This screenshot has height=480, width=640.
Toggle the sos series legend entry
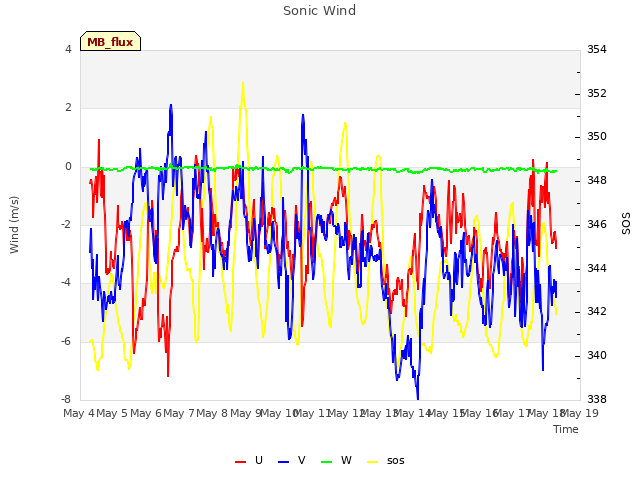click(386, 460)
